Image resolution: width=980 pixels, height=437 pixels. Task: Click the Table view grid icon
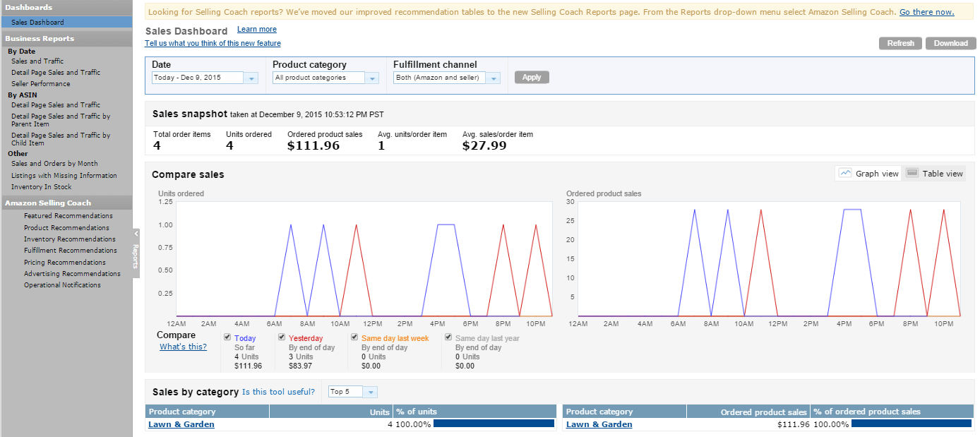pos(912,173)
